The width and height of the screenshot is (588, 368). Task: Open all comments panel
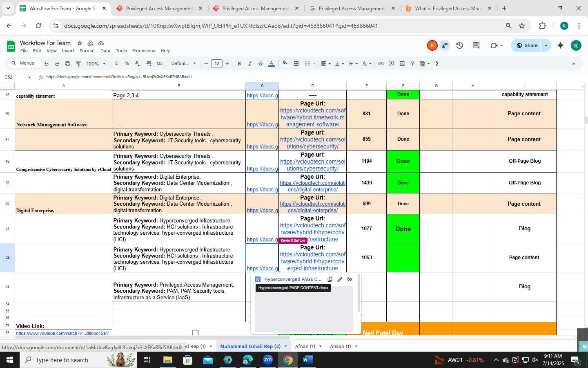(476, 45)
